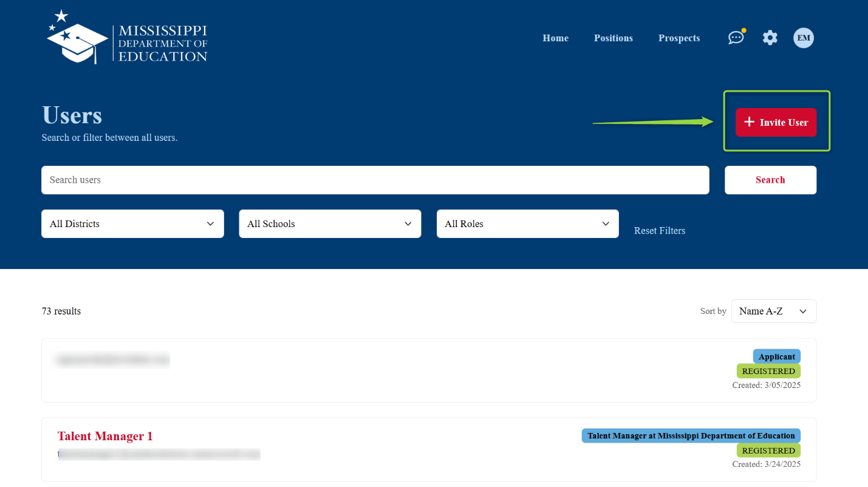Expand the All Schools dropdown
Screen dimensions: 868x487
point(329,223)
